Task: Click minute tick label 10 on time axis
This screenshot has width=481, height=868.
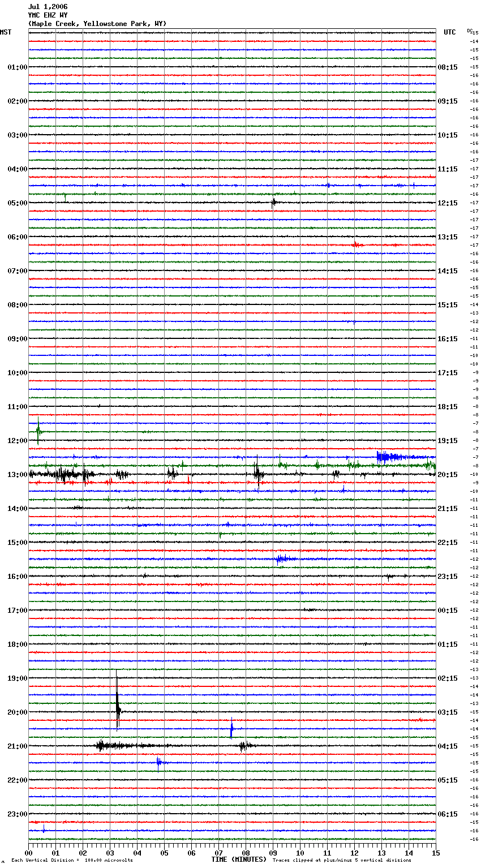Action: point(300,853)
